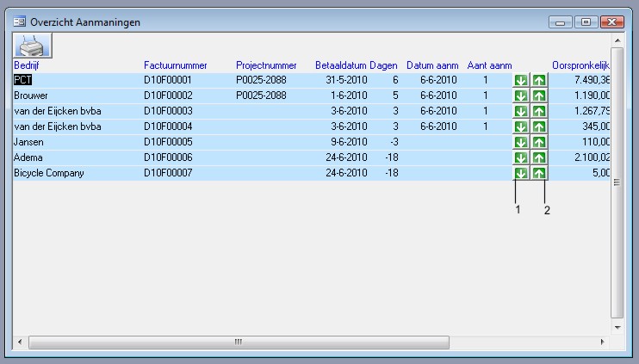
Task: Select the Adema company cell
Action: point(28,157)
